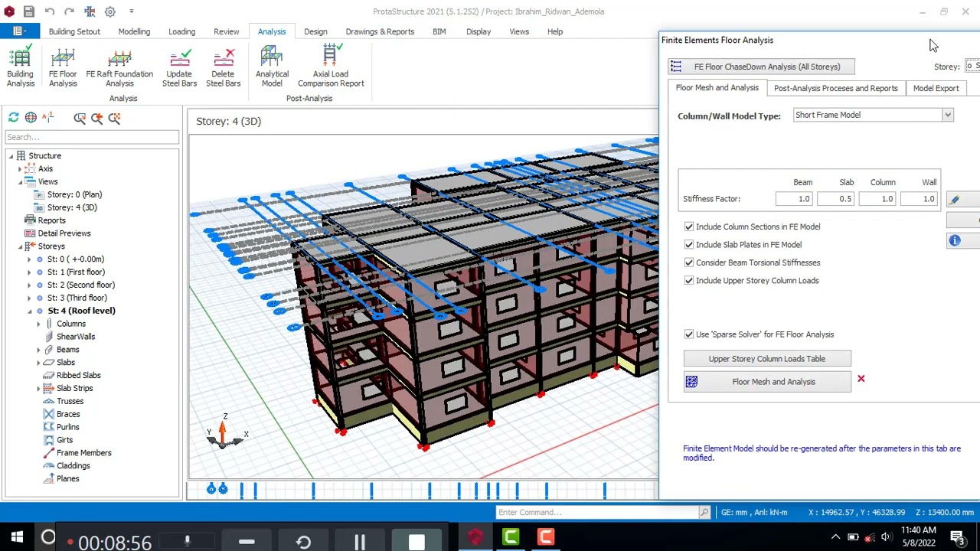Switch to Post-Analysis Proceses and Reports tab
Image resolution: width=980 pixels, height=551 pixels.
(835, 88)
